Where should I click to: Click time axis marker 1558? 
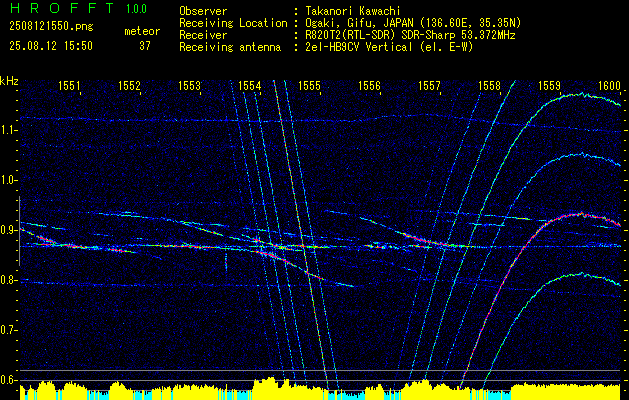[x=489, y=85]
